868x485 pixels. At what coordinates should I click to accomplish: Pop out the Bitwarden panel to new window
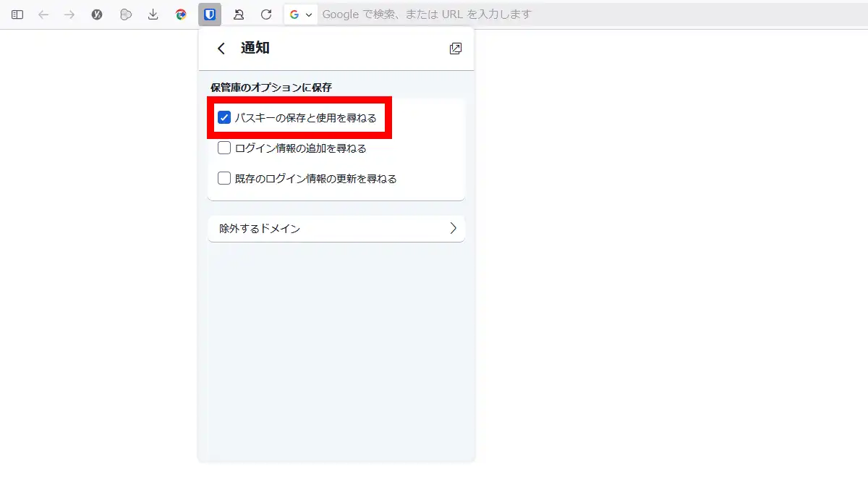[x=456, y=48]
